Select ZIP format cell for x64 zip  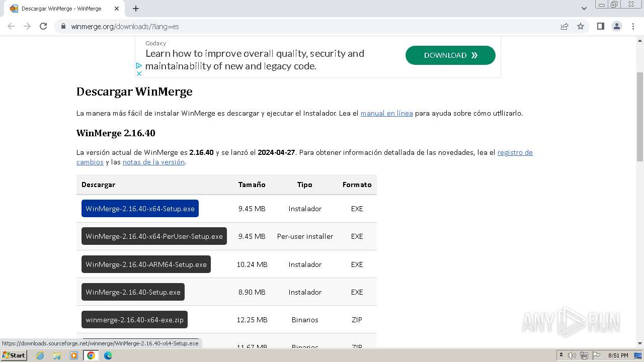tap(357, 320)
